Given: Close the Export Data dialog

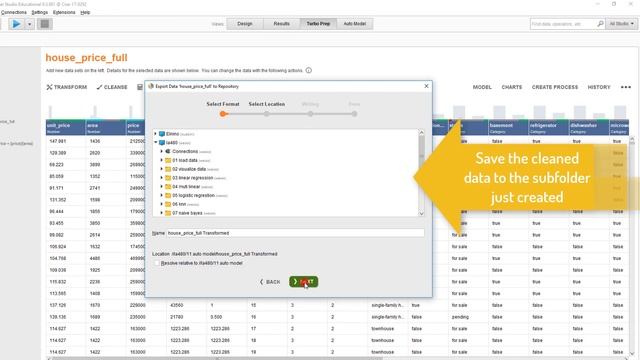Looking at the screenshot, I should (426, 86).
